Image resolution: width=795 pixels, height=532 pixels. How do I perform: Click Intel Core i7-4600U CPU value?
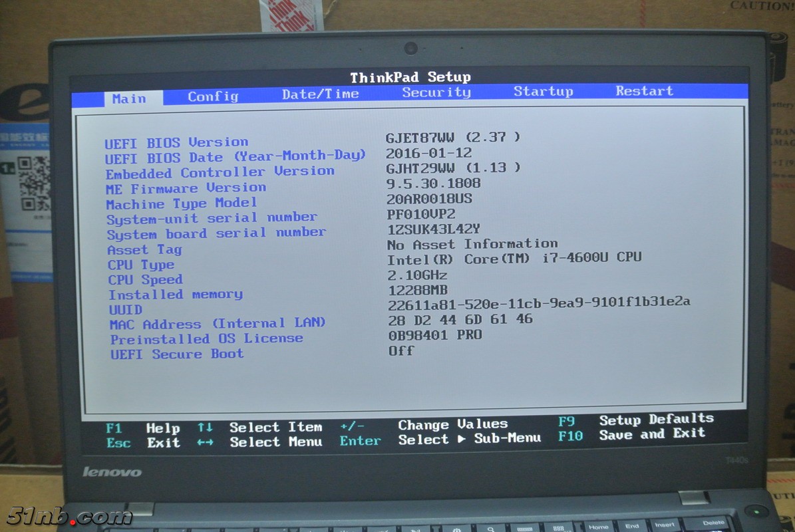[x=514, y=259]
